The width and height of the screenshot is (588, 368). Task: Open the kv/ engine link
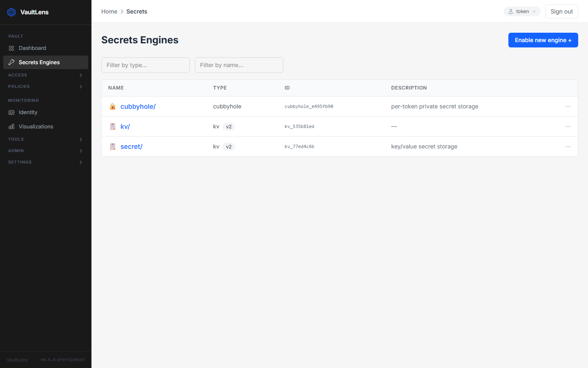125,127
